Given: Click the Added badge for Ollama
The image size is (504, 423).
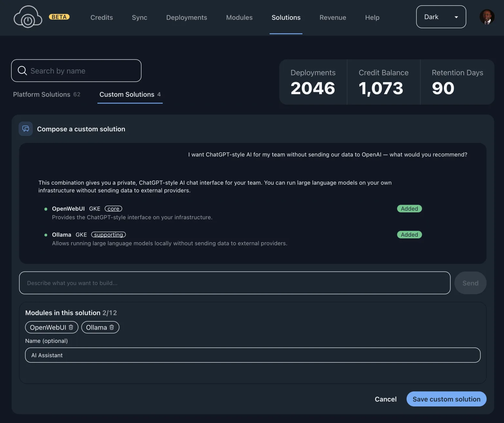Looking at the screenshot, I should [409, 234].
